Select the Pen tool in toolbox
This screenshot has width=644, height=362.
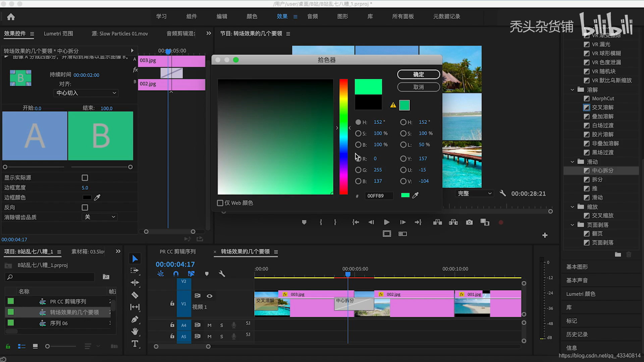coord(135,319)
